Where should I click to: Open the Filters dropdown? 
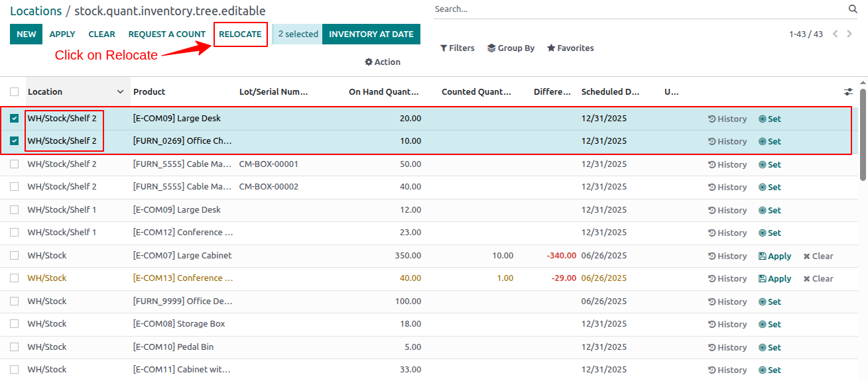[458, 48]
